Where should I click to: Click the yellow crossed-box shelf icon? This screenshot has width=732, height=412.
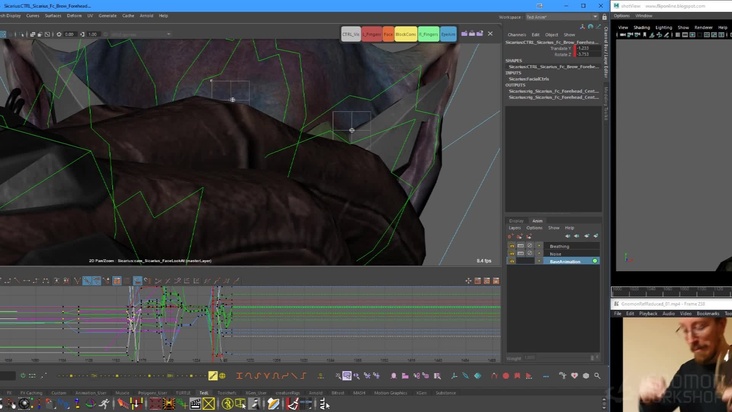(208, 404)
